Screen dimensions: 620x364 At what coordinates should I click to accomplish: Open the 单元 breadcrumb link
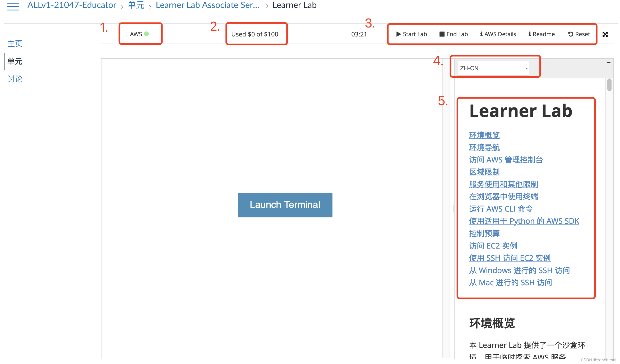click(x=136, y=5)
